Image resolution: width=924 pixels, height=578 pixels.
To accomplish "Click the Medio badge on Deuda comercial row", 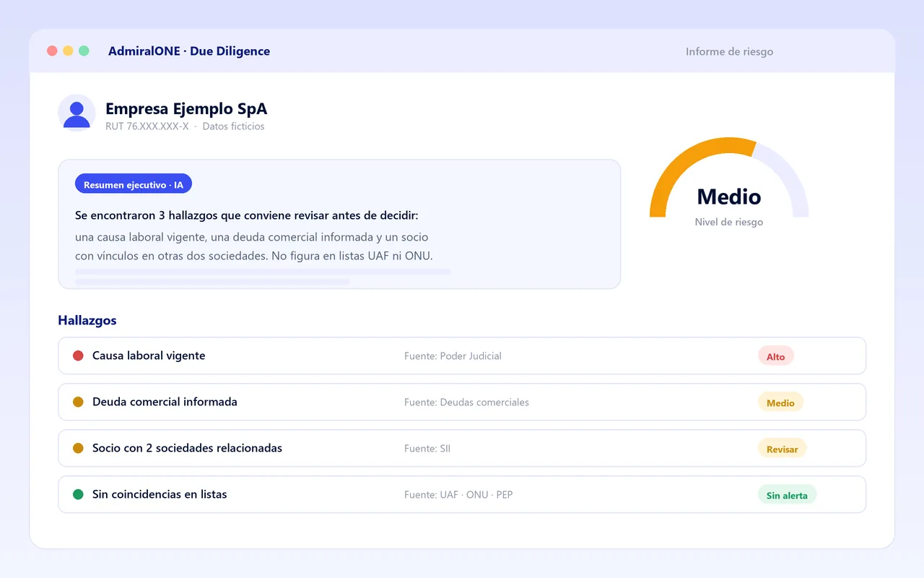I will [780, 402].
